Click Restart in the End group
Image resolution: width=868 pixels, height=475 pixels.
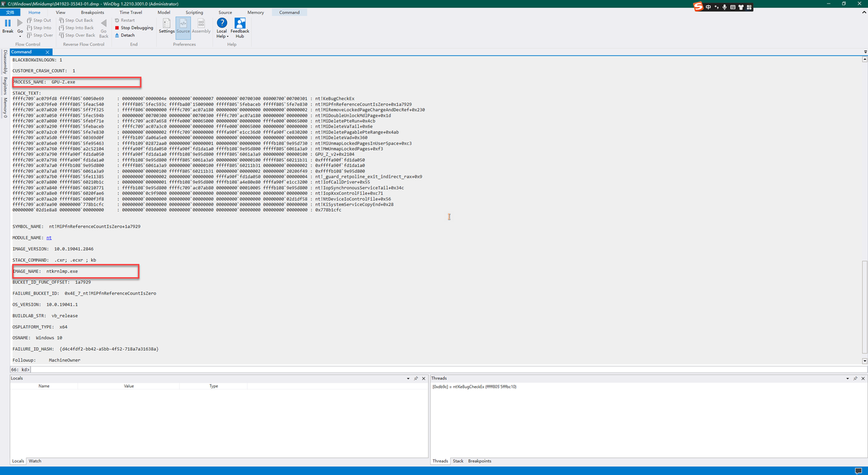click(x=125, y=20)
